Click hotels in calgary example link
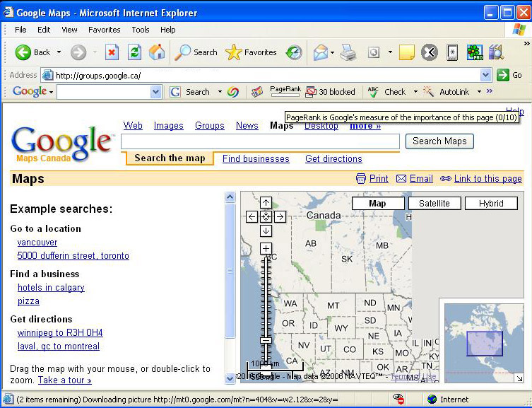This screenshot has width=532, height=408. (51, 288)
